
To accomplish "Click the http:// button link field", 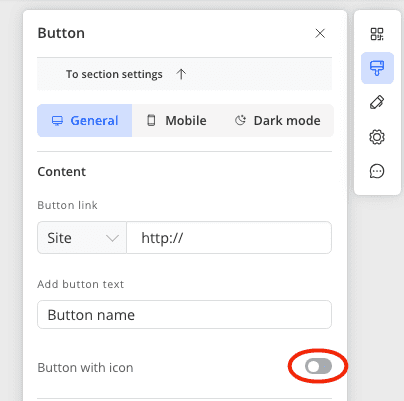I will [229, 238].
